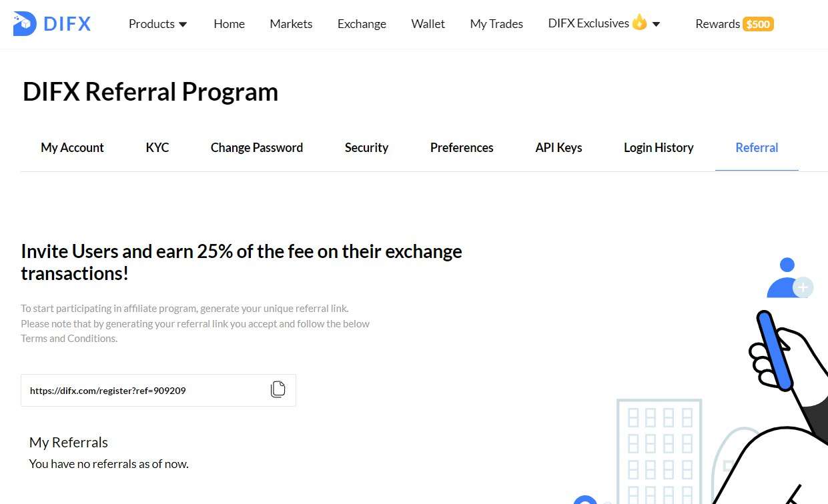Click the referral link text field
Image resolution: width=828 pixels, height=504 pixels.
(158, 390)
